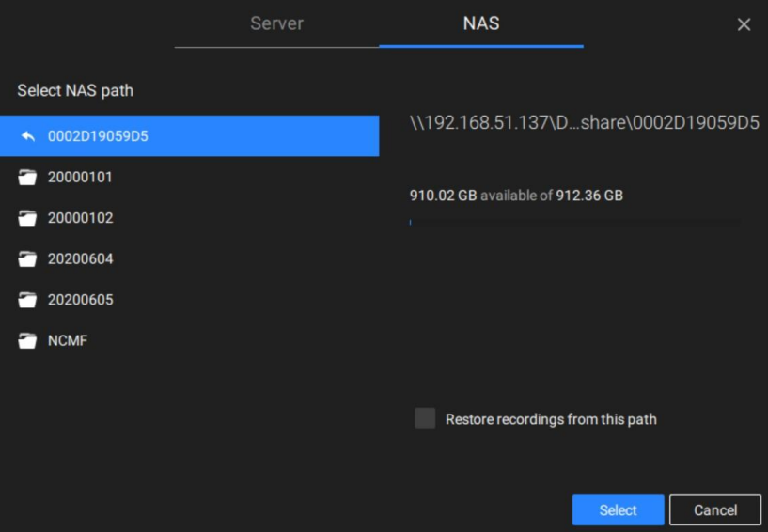The width and height of the screenshot is (768, 532).
Task: Confirm with the Select button
Action: tap(619, 510)
